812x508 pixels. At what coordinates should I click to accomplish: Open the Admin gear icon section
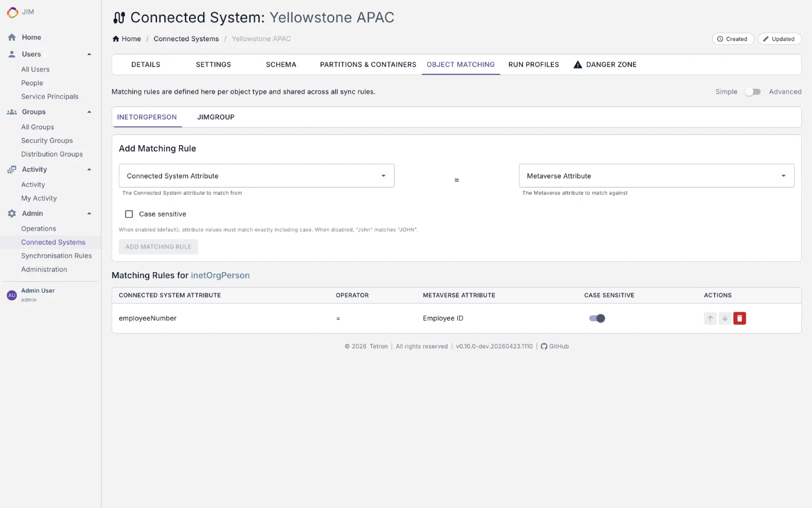pyautogui.click(x=11, y=213)
